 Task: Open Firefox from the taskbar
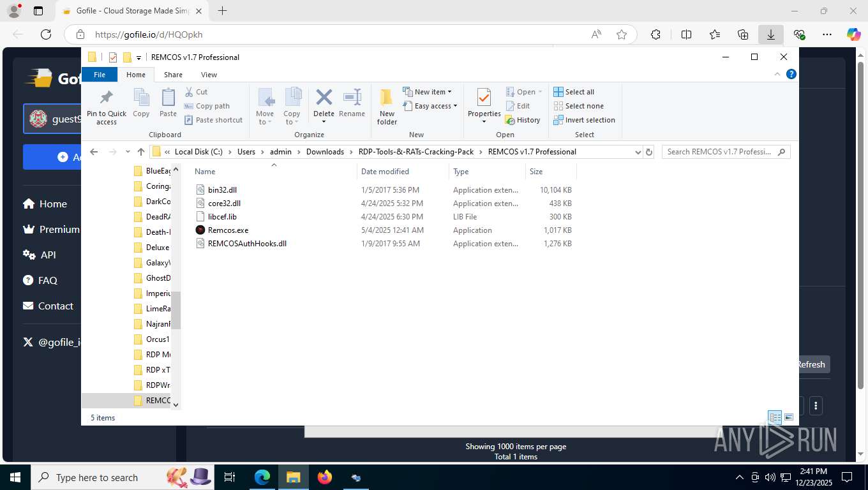click(x=325, y=477)
